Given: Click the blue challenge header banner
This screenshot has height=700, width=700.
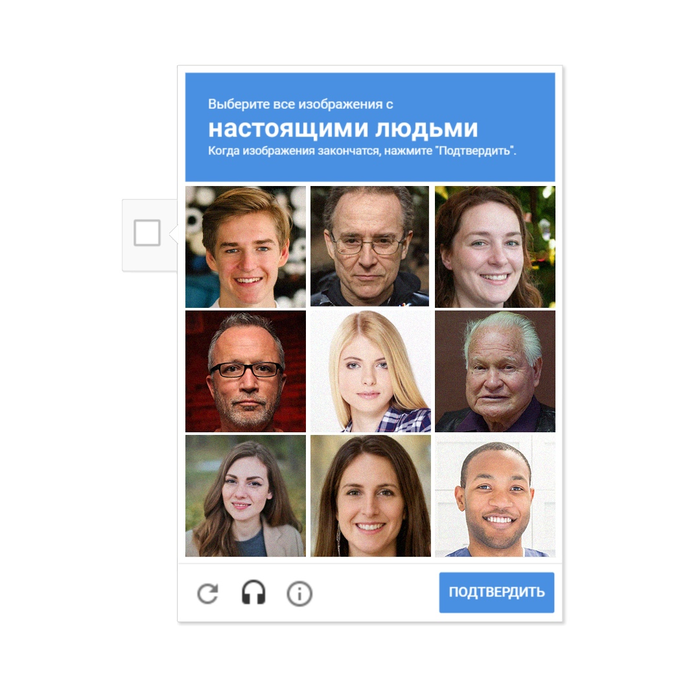Looking at the screenshot, I should click(x=370, y=127).
